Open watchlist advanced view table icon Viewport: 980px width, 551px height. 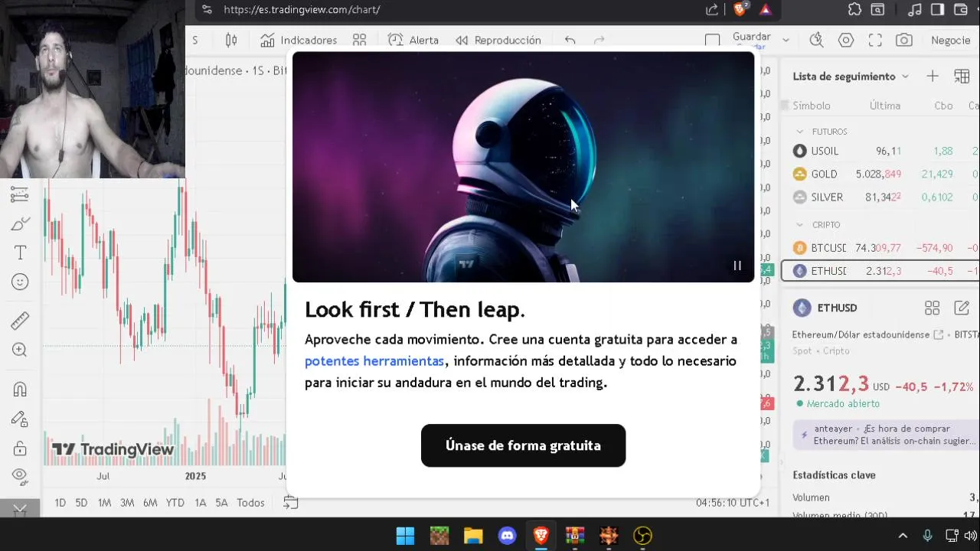(x=962, y=76)
